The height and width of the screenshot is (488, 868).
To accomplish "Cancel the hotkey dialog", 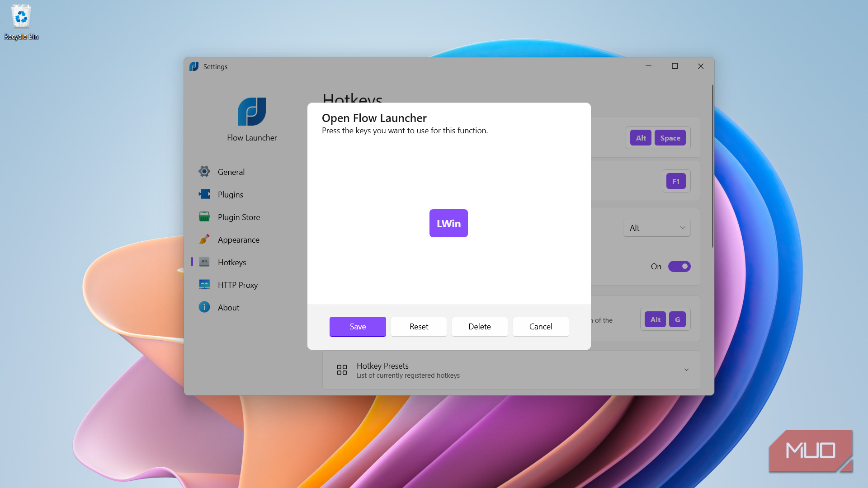I will (541, 327).
